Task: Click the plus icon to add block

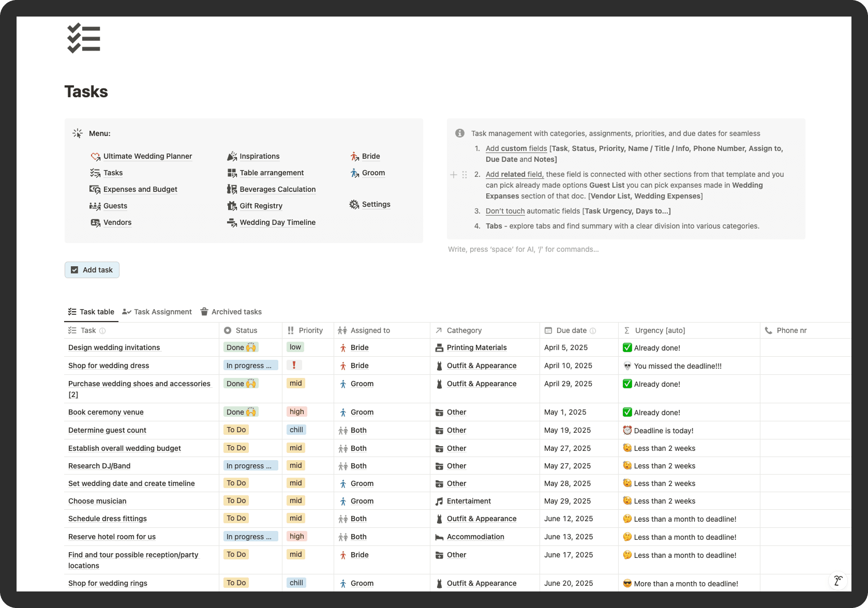Action: pyautogui.click(x=454, y=175)
